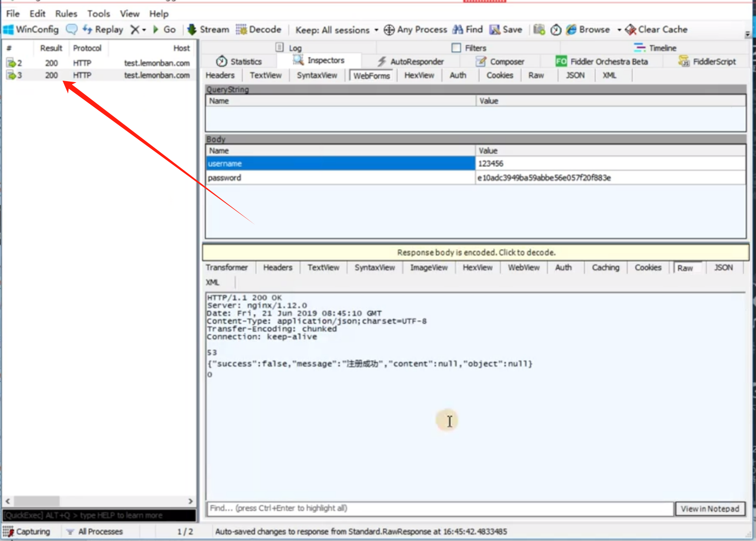Click the timer stopwatch icon
Screen dimensions: 756x541
[556, 30]
